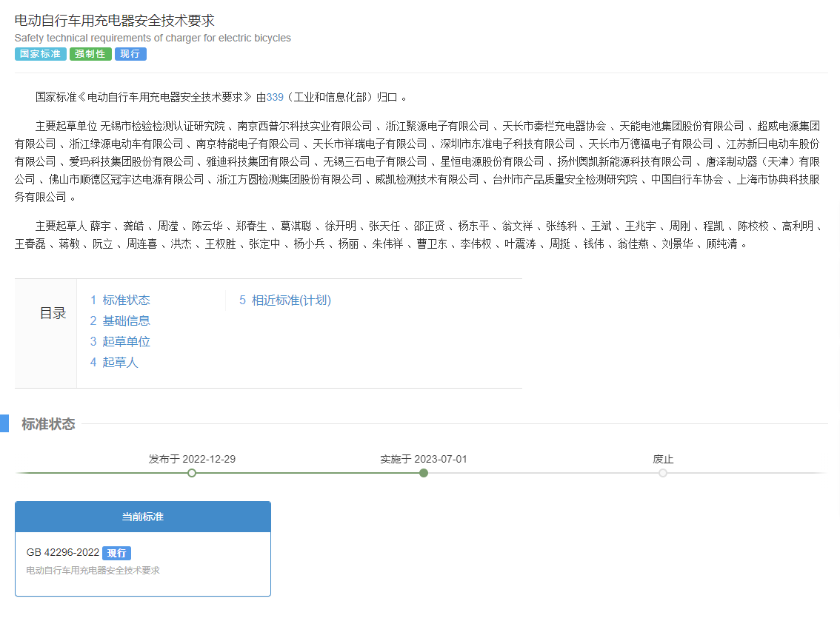Navigate to 相近标准(计划) section link
The height and width of the screenshot is (621, 840).
coord(291,300)
